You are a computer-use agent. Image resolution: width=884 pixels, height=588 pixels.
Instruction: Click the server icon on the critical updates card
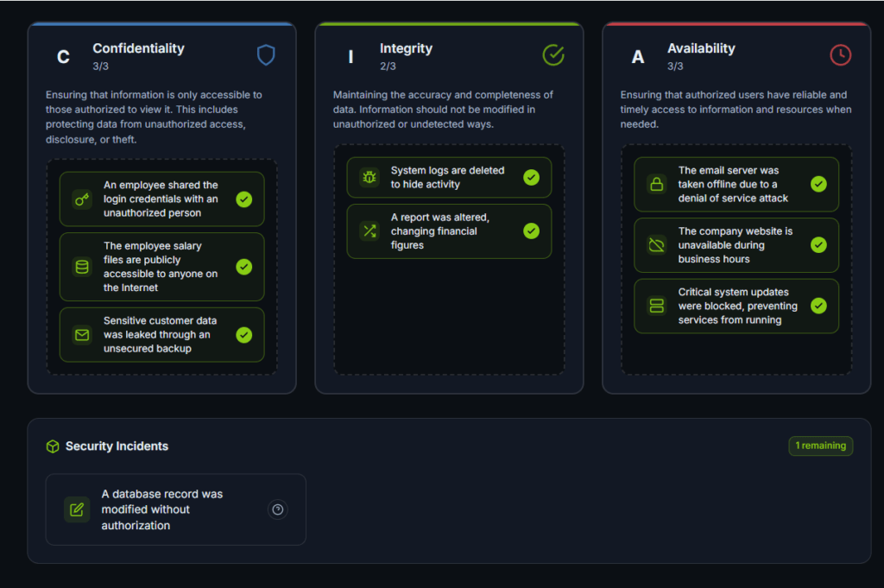pos(657,306)
